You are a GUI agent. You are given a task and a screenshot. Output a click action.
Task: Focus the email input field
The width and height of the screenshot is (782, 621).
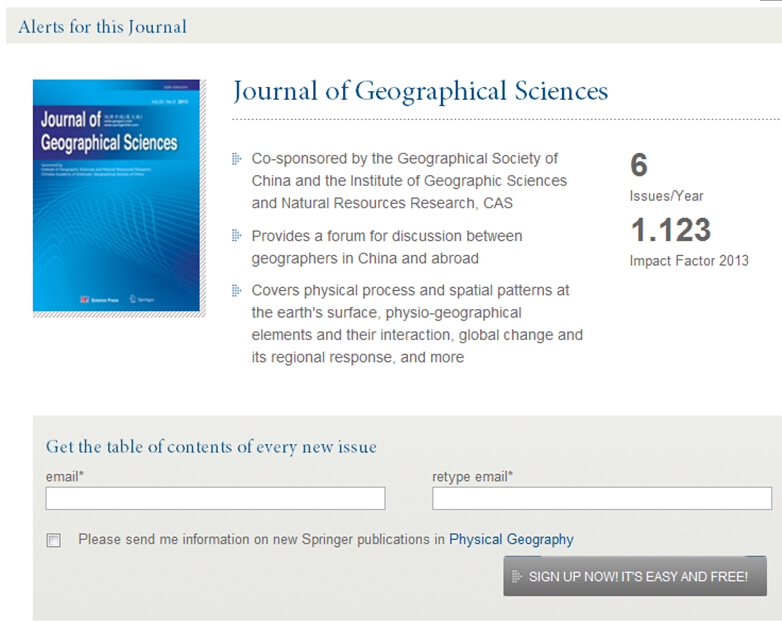[x=215, y=498]
